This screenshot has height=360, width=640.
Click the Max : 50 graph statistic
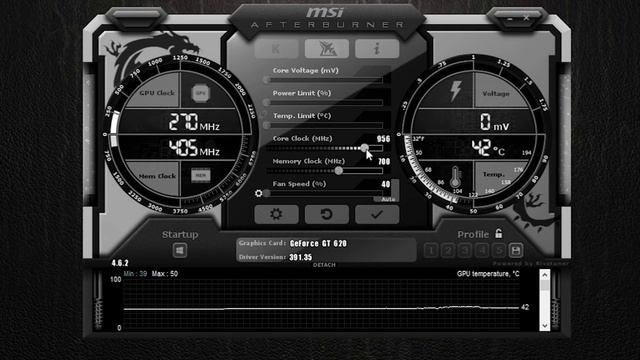coord(164,273)
